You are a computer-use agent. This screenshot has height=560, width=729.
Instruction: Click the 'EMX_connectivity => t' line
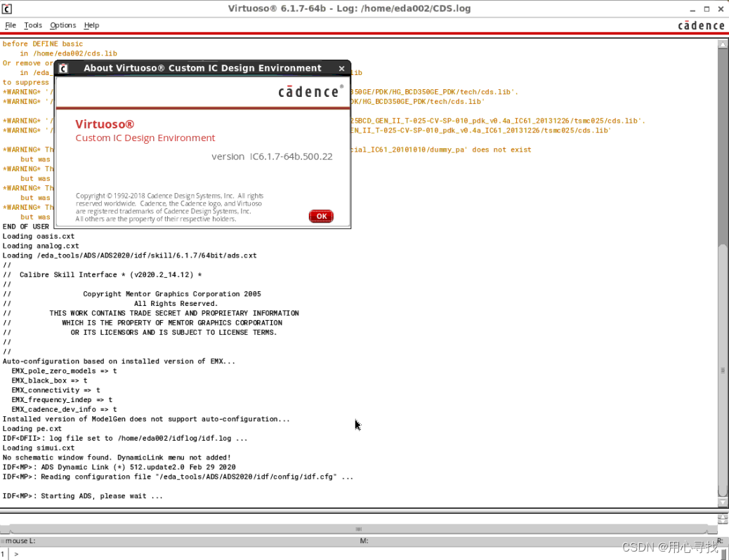click(55, 390)
